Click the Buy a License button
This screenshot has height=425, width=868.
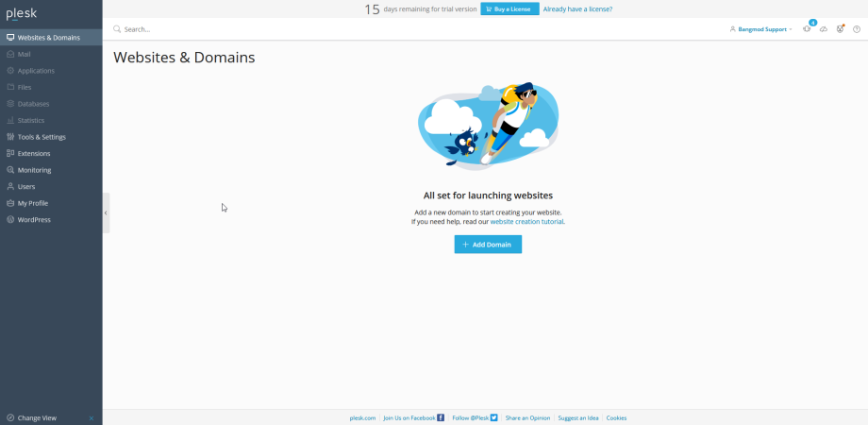(509, 8)
